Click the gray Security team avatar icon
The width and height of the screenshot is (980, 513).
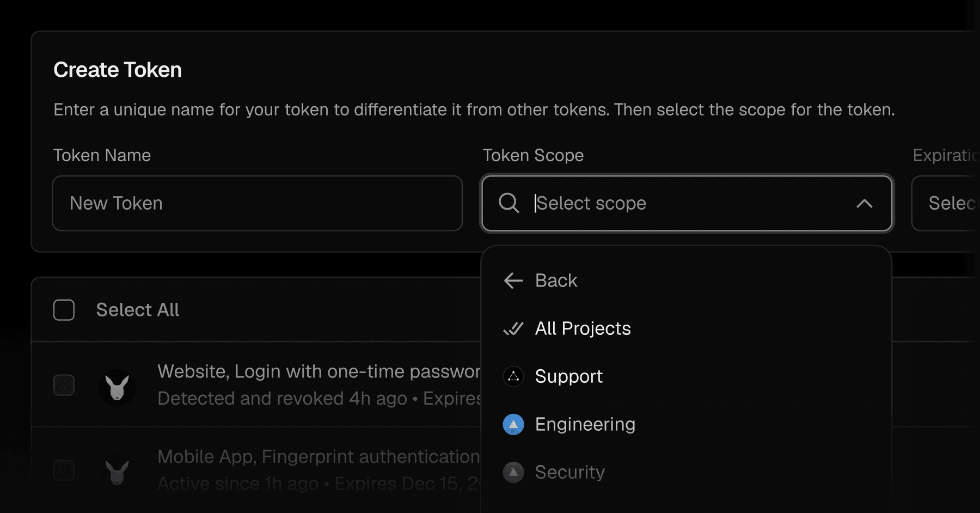pyautogui.click(x=513, y=472)
